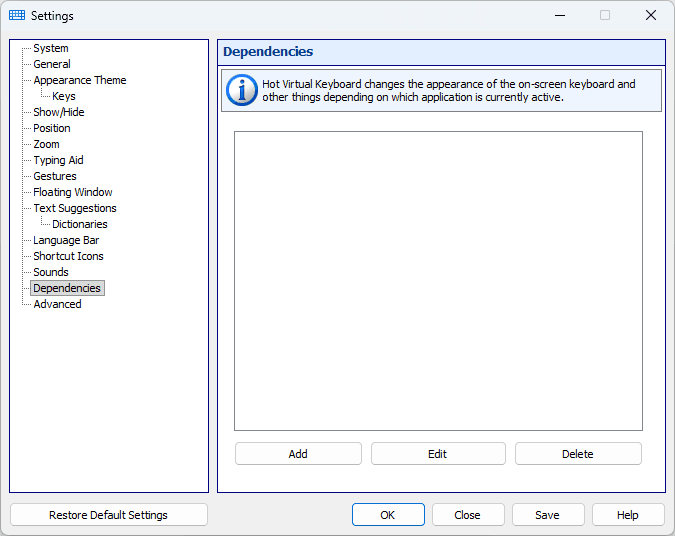The height and width of the screenshot is (536, 675).
Task: Open Shortcut Icons settings
Action: point(68,256)
